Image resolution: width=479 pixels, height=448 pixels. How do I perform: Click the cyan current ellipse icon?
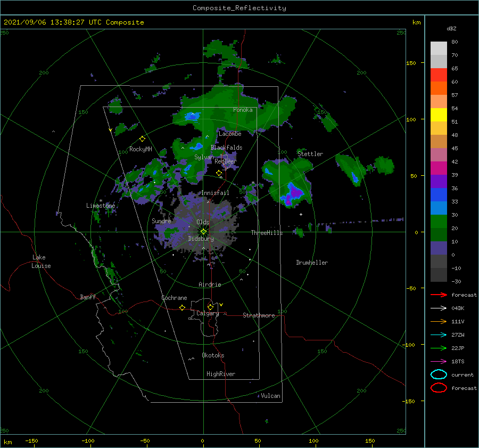tap(439, 374)
